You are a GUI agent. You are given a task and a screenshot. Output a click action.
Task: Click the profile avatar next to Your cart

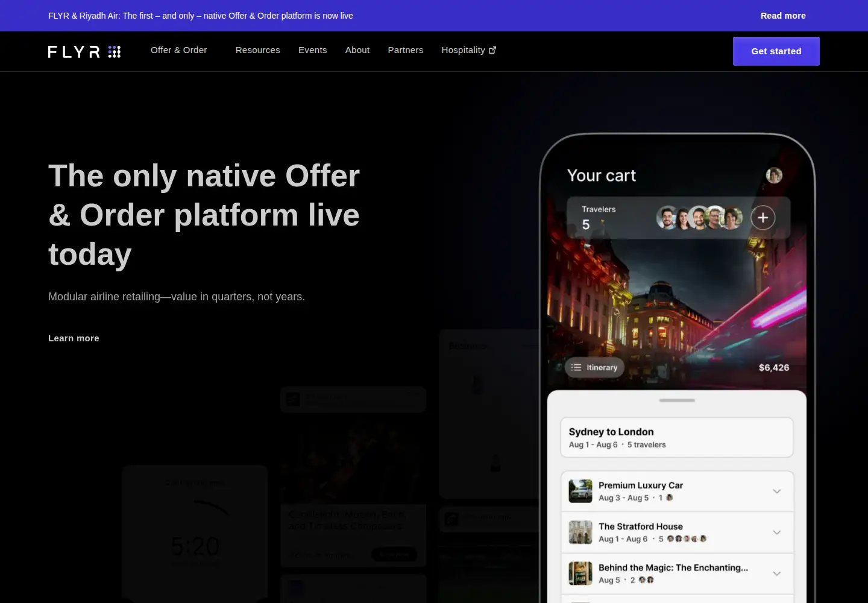(774, 175)
